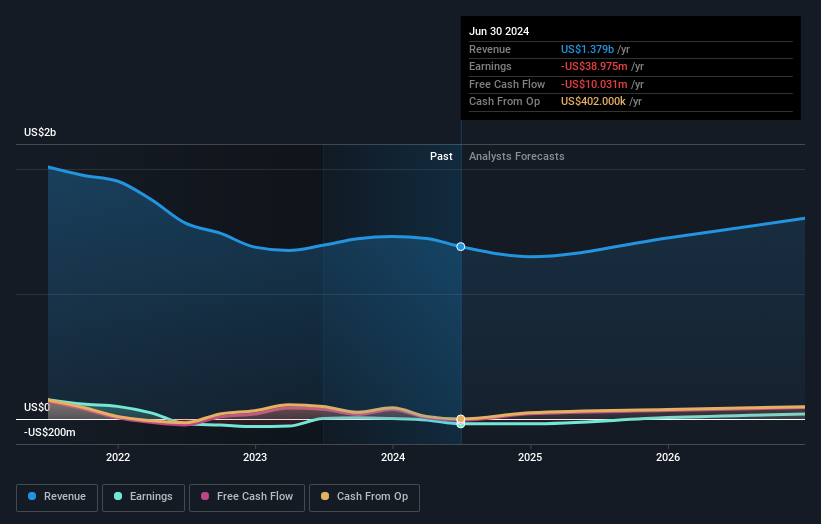Click the Free Cash Flow label in tooltip
Screen dimensions: 821x524
(507, 84)
